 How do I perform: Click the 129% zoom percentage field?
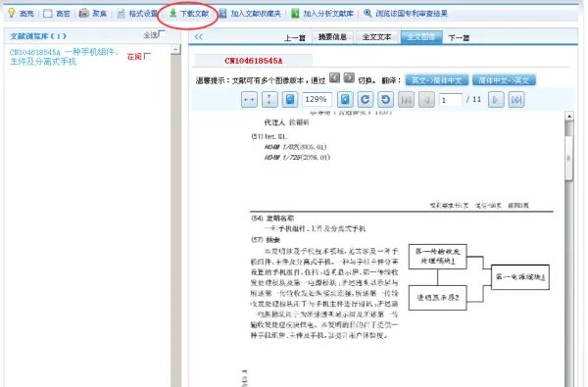tap(317, 99)
